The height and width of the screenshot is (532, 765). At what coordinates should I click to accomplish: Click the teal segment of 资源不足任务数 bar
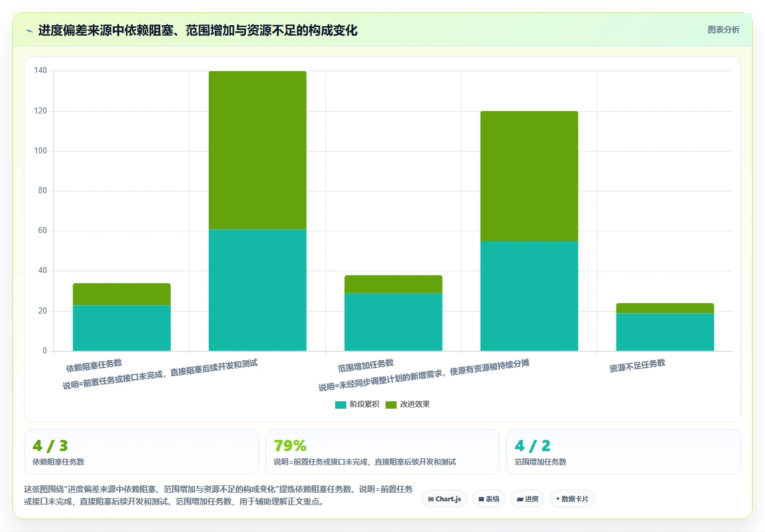[665, 332]
